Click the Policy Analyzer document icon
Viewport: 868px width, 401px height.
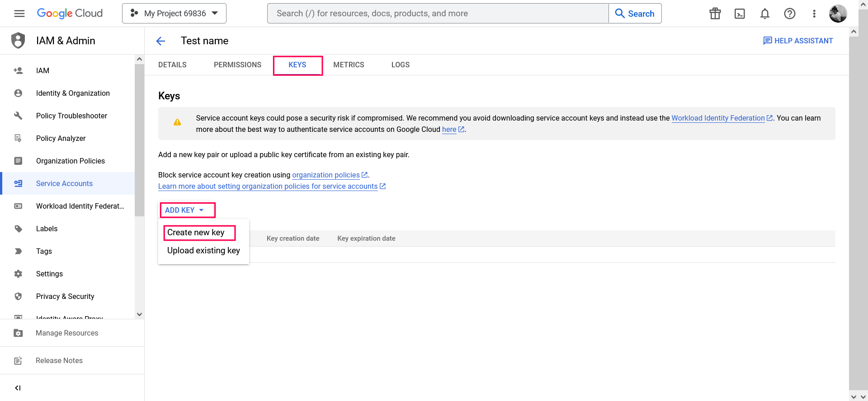[18, 138]
